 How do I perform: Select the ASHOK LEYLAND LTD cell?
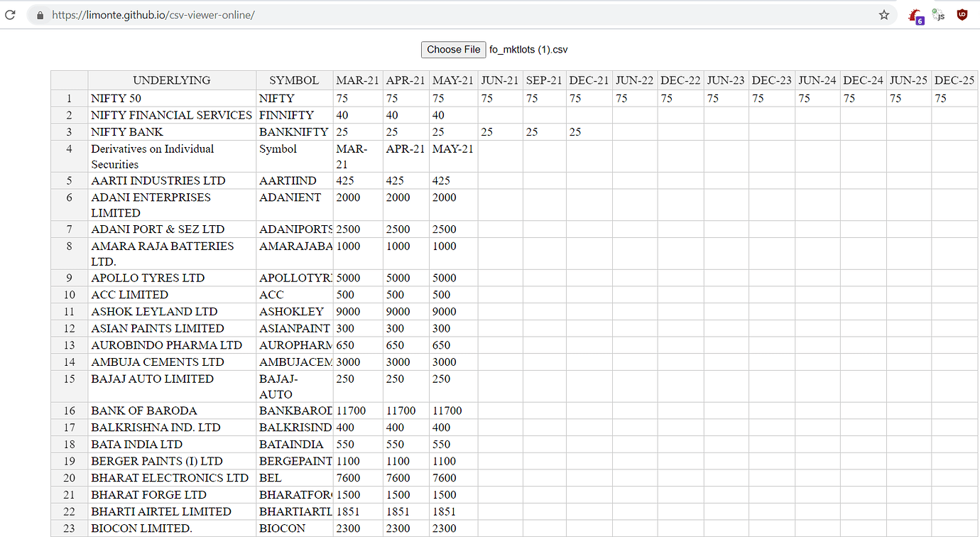pyautogui.click(x=172, y=312)
